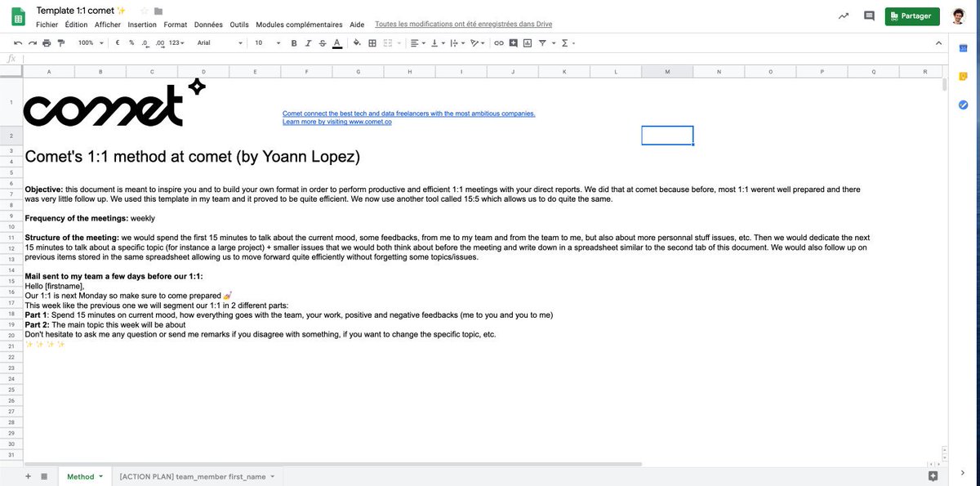Open the Explore button at bottom right
980x486 pixels.
coord(933,475)
